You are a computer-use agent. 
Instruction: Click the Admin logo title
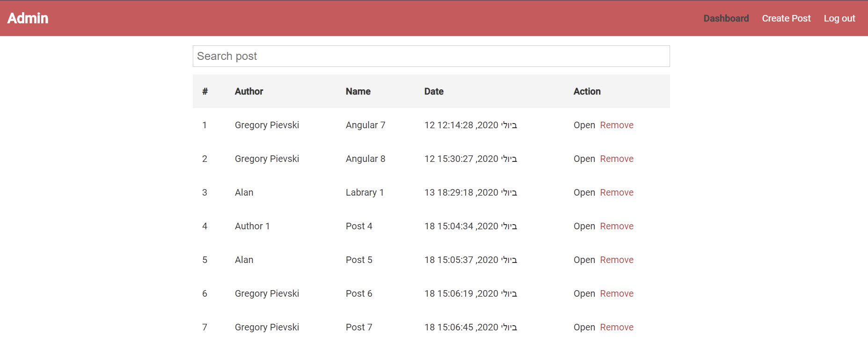pos(28,18)
